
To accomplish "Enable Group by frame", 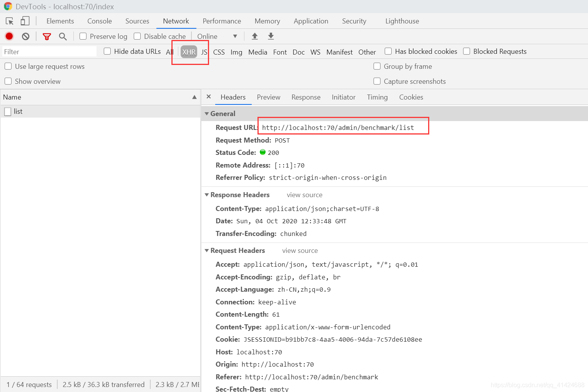I will [377, 66].
